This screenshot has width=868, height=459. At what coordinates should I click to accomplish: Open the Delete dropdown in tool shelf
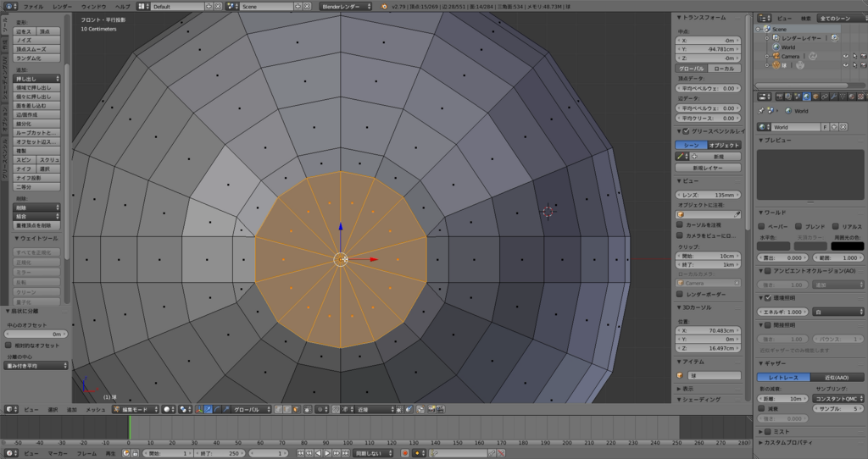pos(36,207)
